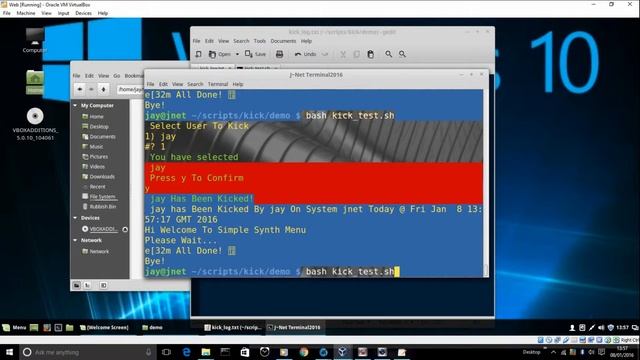
Task: Click the show-places icon at file manager bottom
Action: 76,285
